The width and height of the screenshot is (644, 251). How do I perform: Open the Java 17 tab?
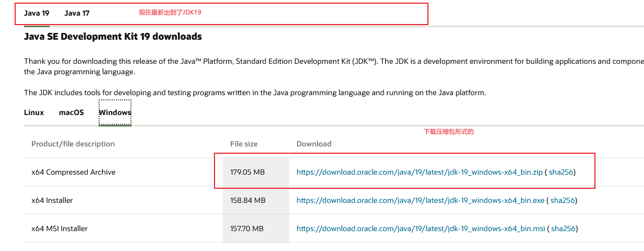pos(77,13)
